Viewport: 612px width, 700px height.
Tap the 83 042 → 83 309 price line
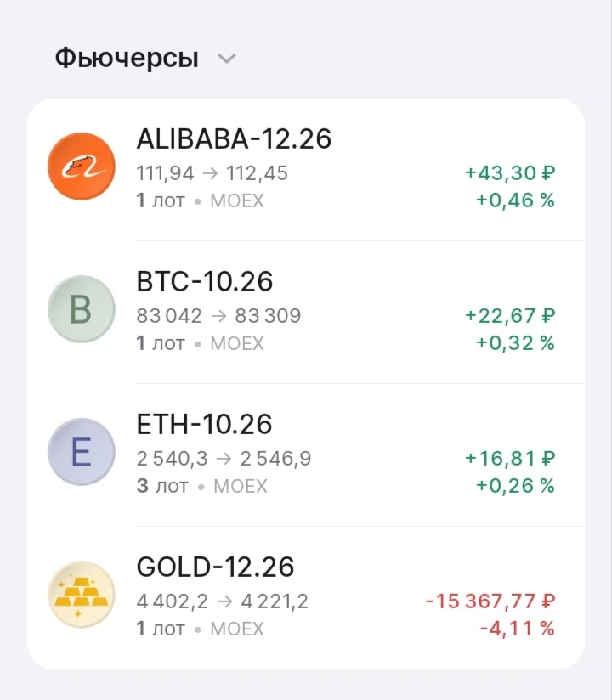tap(219, 316)
